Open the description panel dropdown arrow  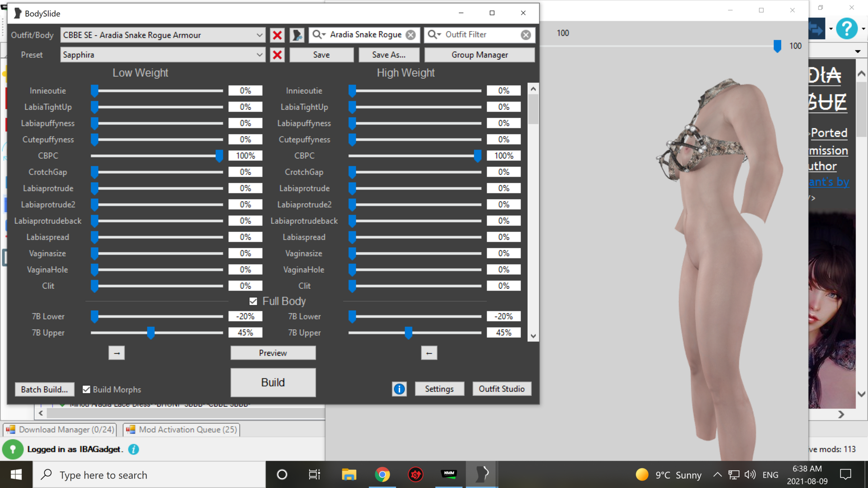pyautogui.click(x=858, y=52)
